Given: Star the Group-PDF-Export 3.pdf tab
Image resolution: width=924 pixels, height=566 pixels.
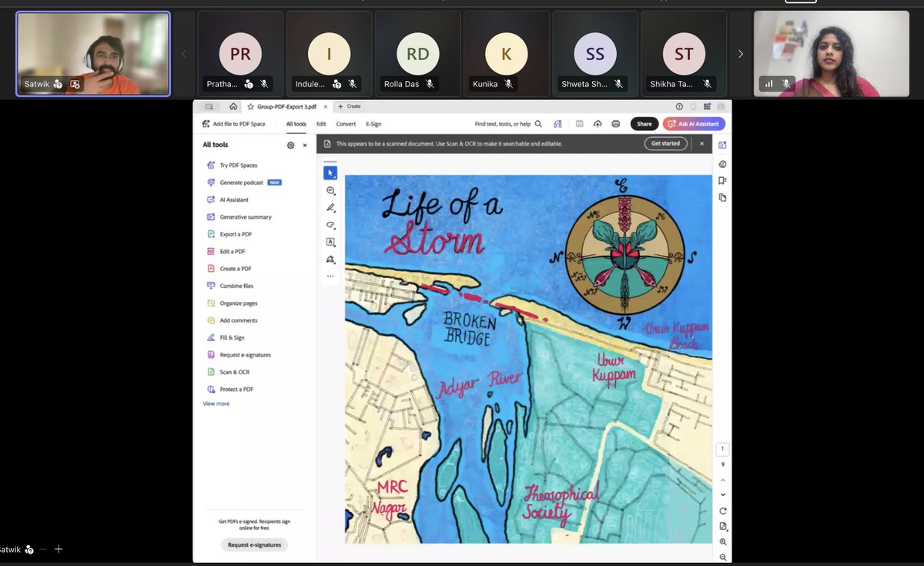Looking at the screenshot, I should pyautogui.click(x=250, y=106).
